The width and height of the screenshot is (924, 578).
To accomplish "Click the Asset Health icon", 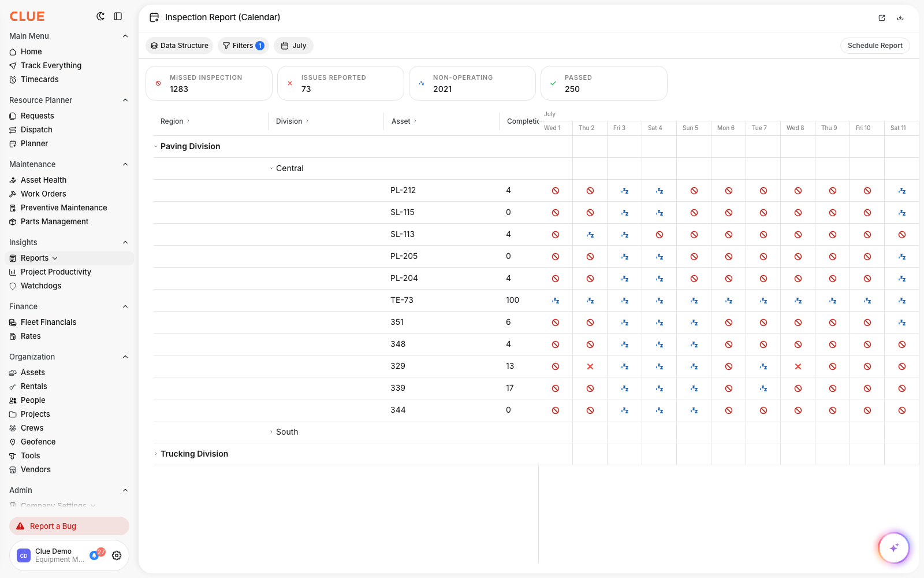I will [13, 180].
